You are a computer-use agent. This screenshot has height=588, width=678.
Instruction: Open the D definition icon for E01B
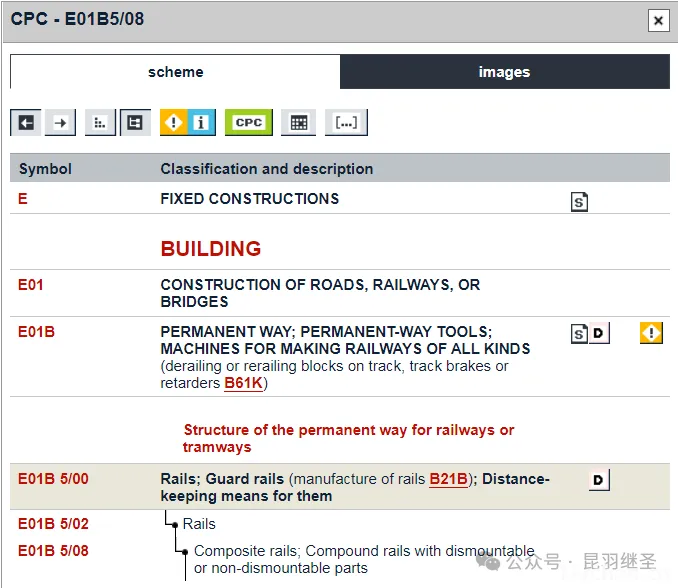pos(598,333)
